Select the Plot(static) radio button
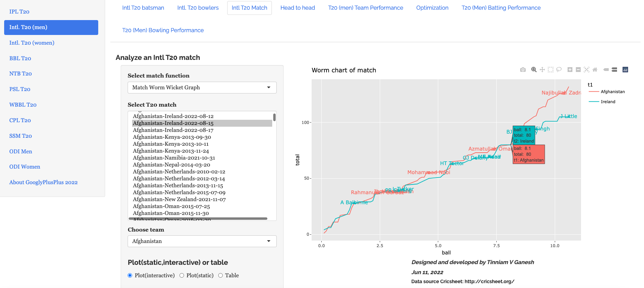 [x=182, y=276]
